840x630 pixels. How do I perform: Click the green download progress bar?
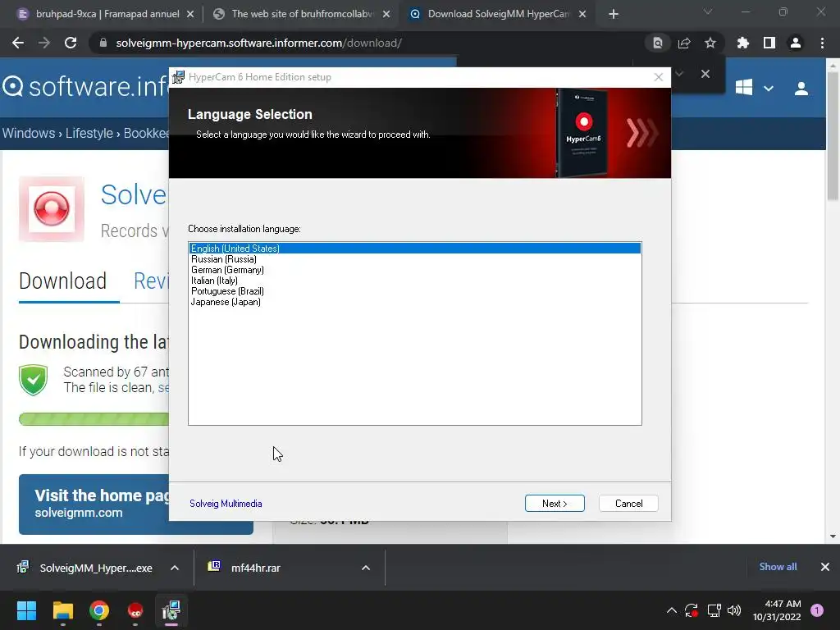pyautogui.click(x=94, y=419)
